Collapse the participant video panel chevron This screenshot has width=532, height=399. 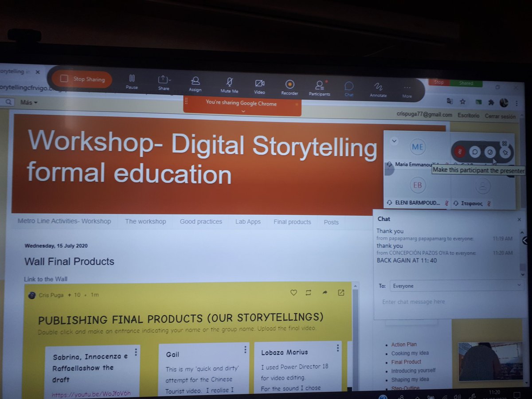point(394,141)
